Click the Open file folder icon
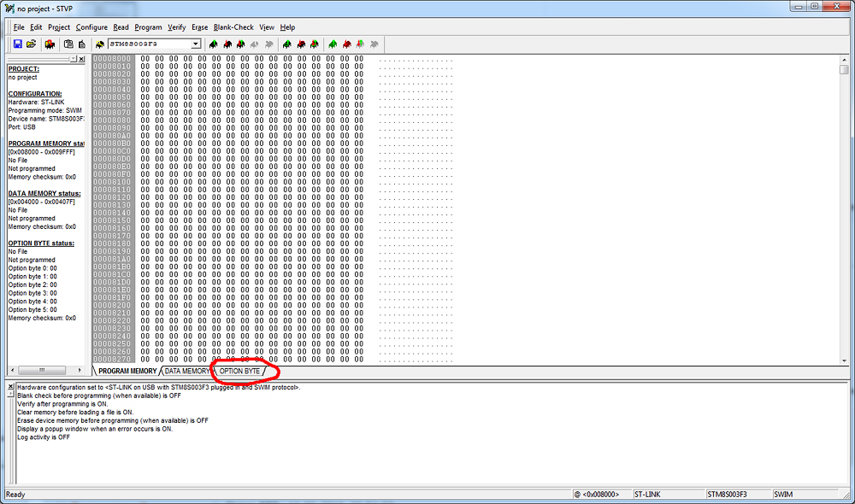 click(x=32, y=44)
